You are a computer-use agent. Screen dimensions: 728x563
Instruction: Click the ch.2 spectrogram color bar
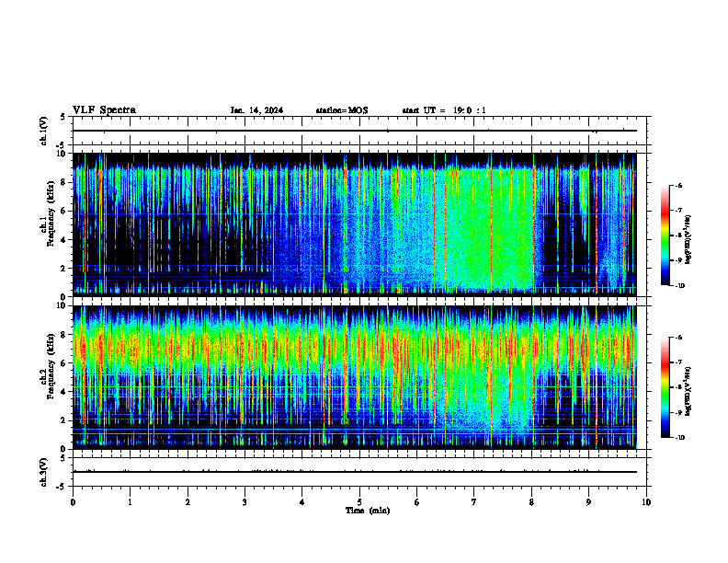(665, 387)
